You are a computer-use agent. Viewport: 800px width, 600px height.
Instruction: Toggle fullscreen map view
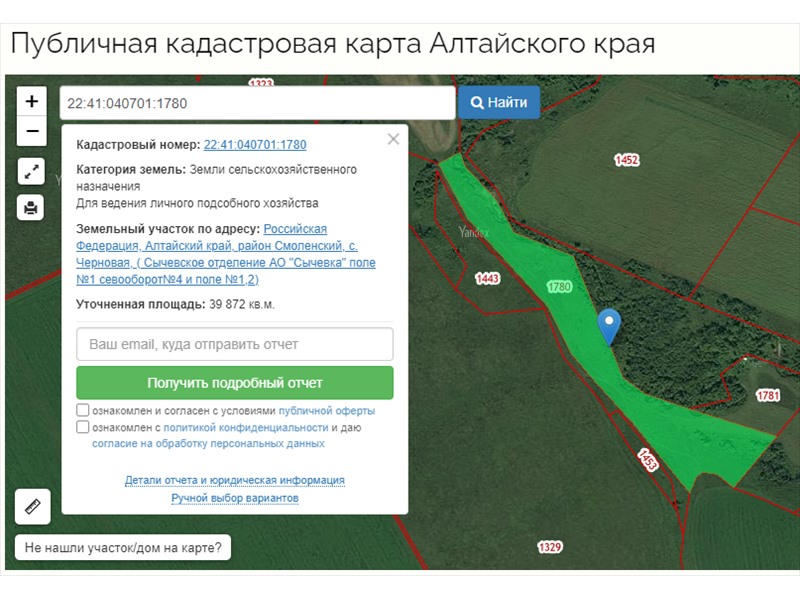[32, 171]
